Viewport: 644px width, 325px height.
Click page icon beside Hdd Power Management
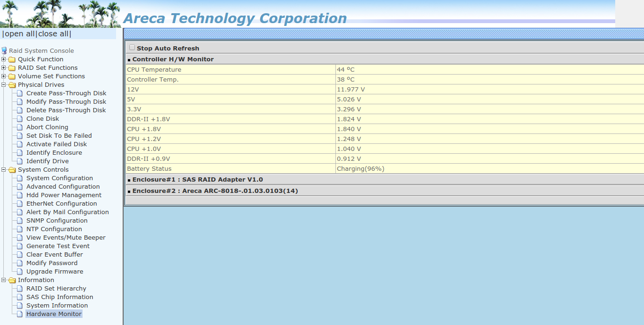pos(19,195)
